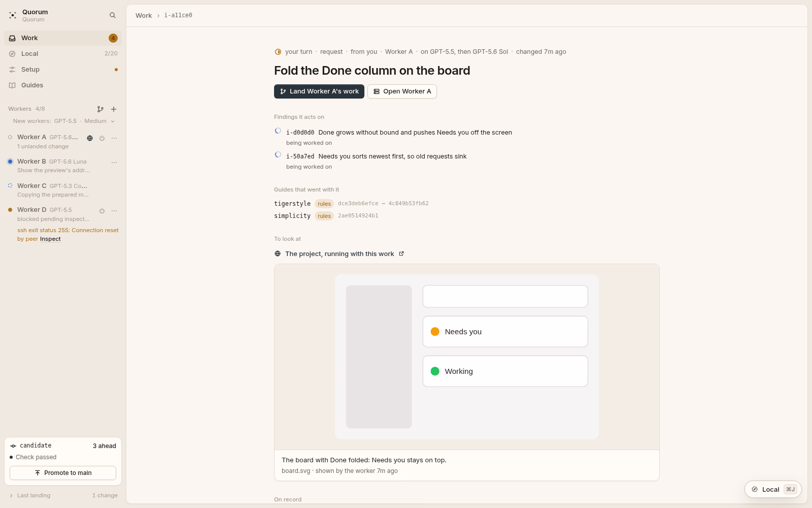Open Worker D's more options menu

click(x=114, y=211)
